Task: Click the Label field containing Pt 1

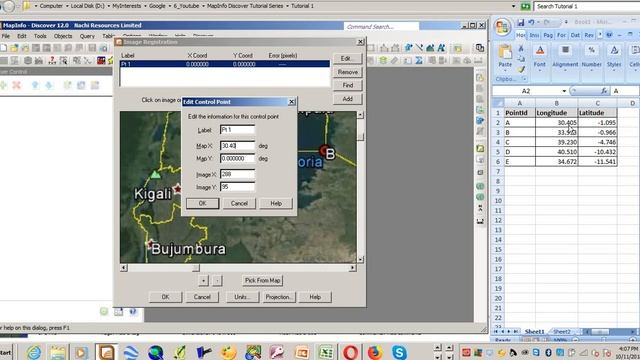Action: [x=237, y=130]
